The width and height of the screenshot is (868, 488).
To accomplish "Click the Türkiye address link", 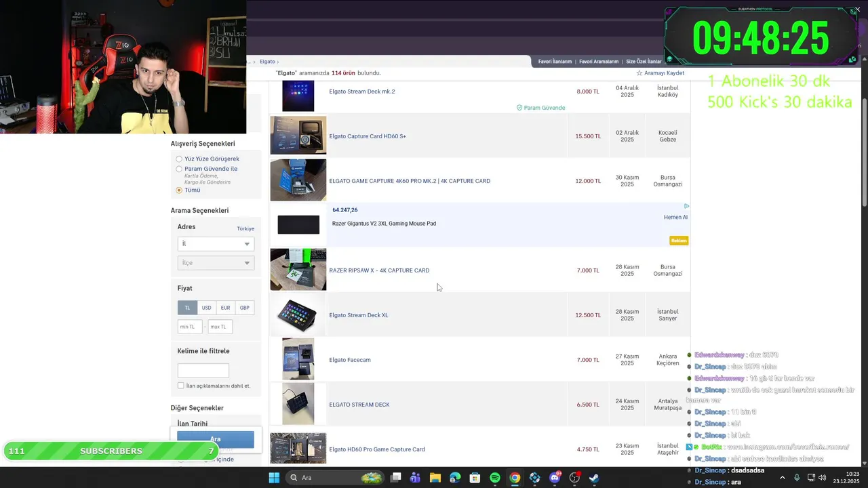I will (245, 228).
